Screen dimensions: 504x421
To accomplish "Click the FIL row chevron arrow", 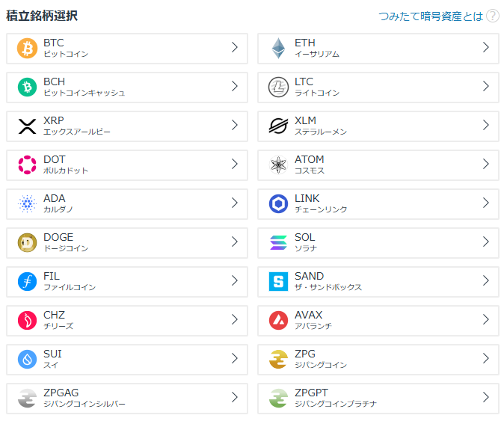I will click(x=235, y=280).
